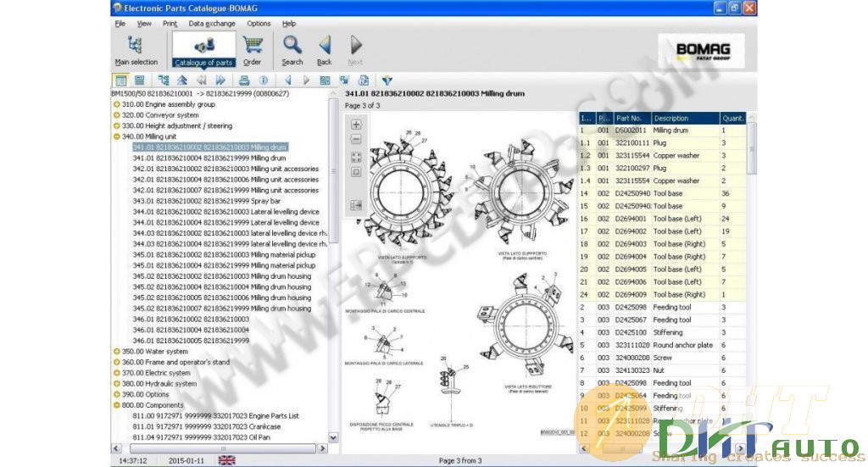Open the File menu
The height and width of the screenshot is (467, 868).
(120, 23)
